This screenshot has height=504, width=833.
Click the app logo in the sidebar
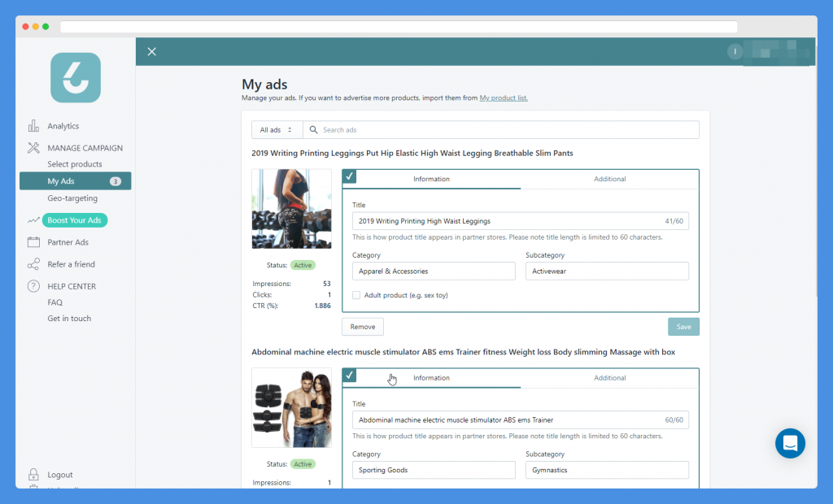76,77
